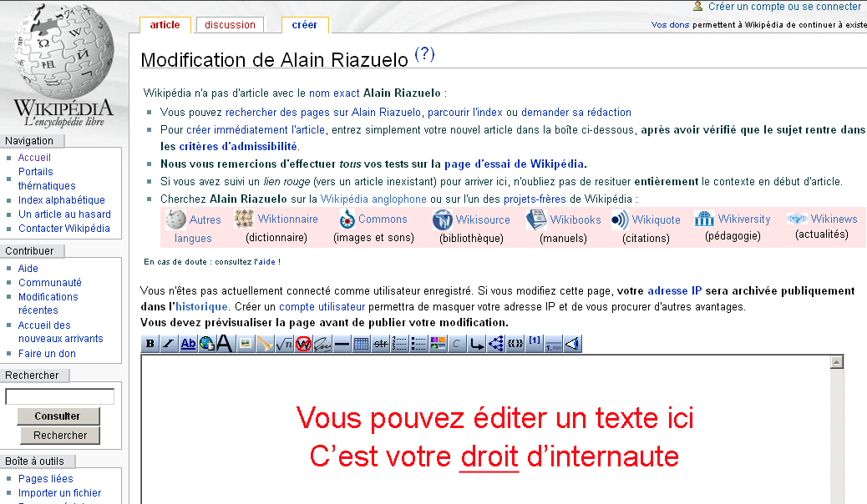
Task: Open the créer tab
Action: (x=305, y=25)
